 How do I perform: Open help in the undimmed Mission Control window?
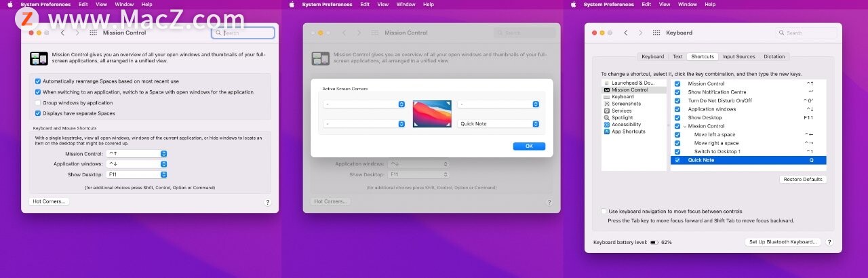click(267, 202)
